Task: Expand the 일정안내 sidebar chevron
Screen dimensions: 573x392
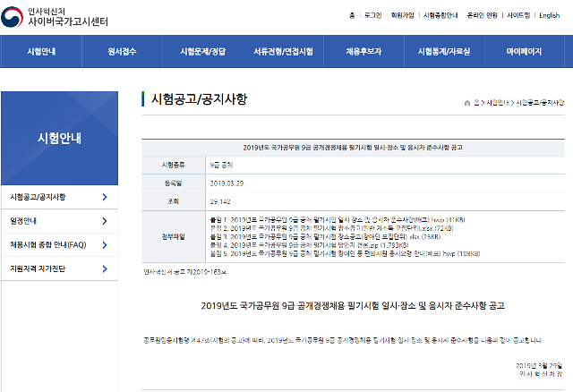Action: [105, 220]
